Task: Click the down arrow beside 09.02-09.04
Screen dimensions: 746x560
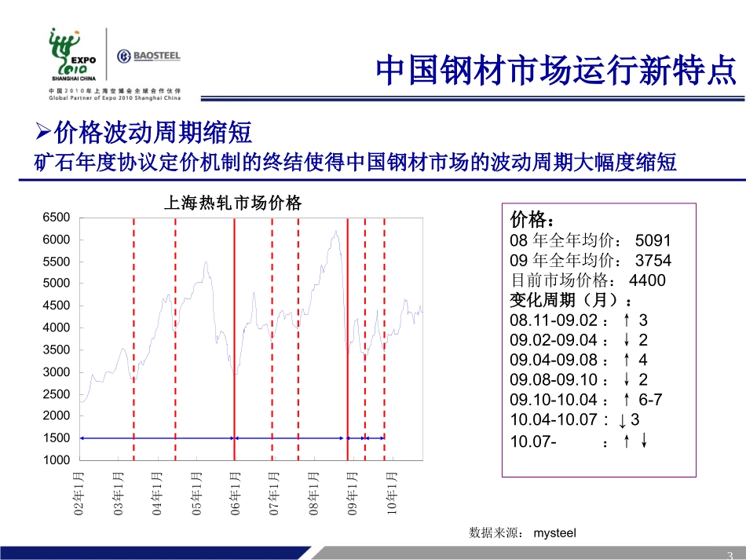Action: point(627,340)
